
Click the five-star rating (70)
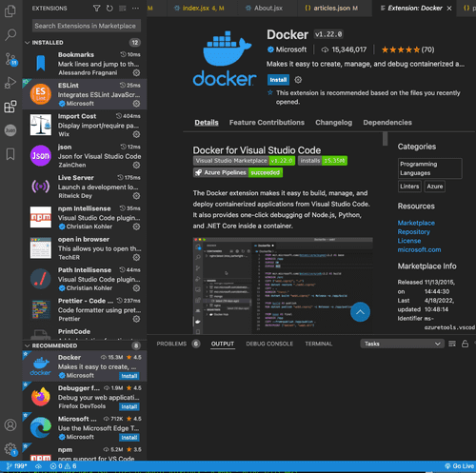[407, 49]
